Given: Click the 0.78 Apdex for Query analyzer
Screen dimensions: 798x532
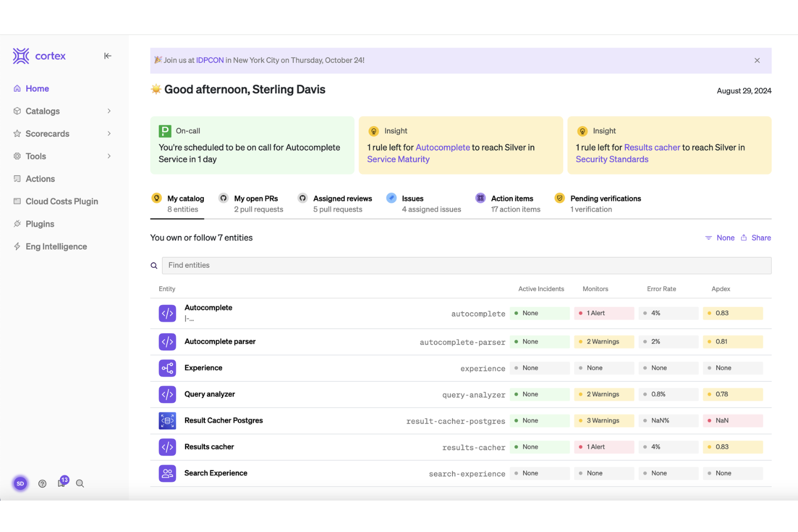Looking at the screenshot, I should pos(733,395).
